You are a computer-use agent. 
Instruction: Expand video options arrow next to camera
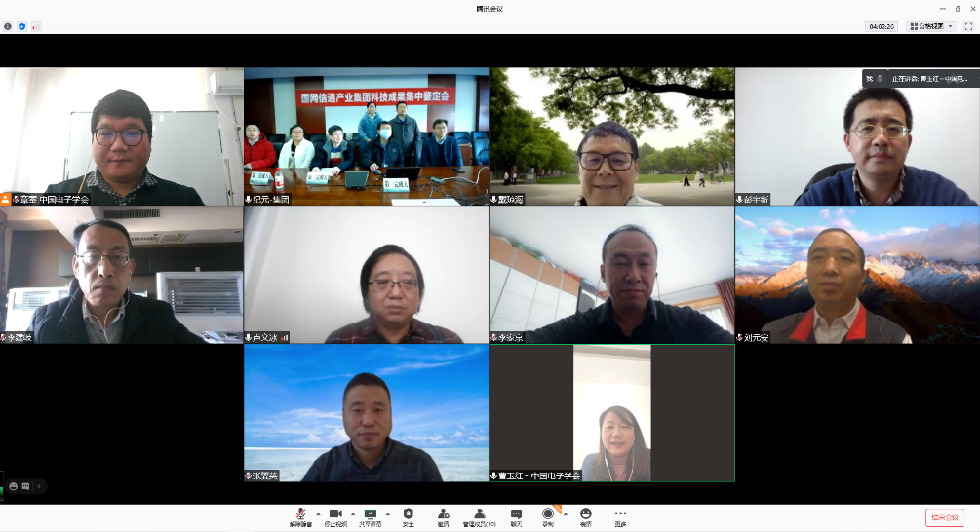(x=352, y=513)
